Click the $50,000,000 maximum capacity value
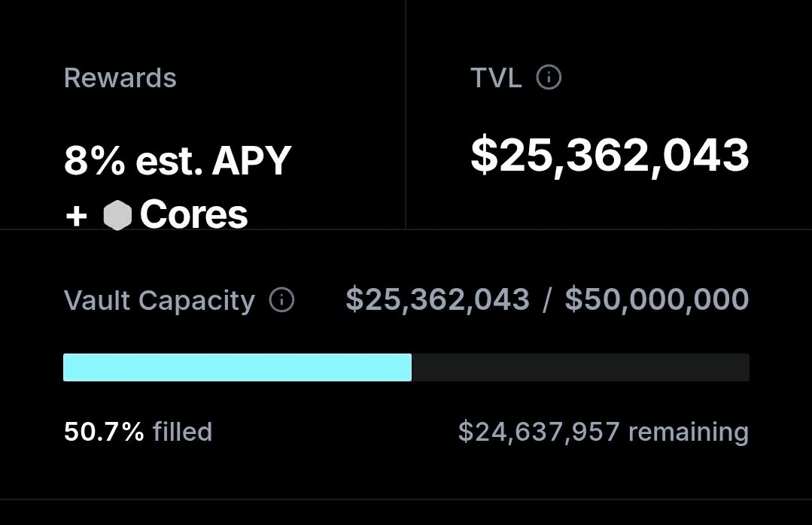812x525 pixels. (657, 299)
